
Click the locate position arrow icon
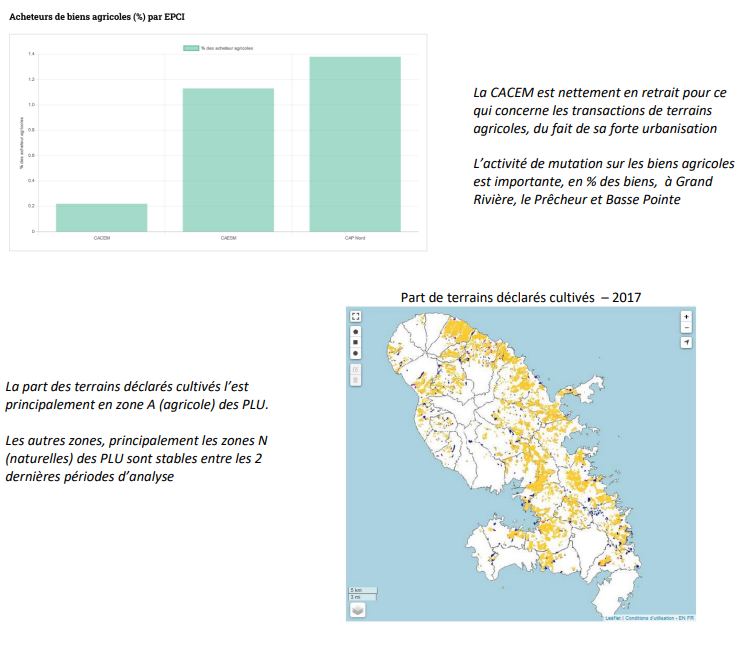click(x=686, y=342)
